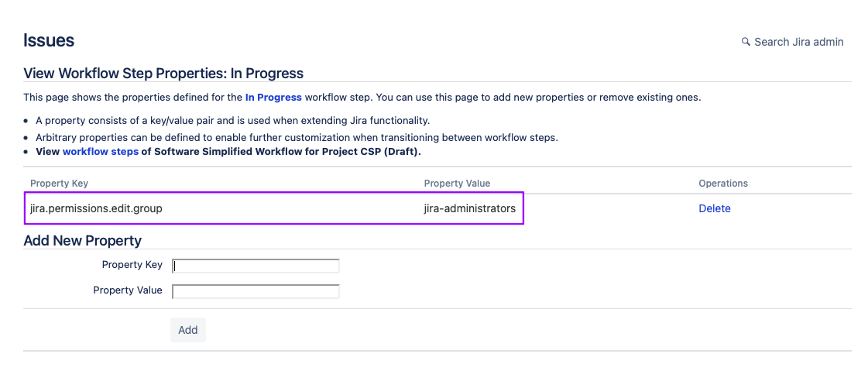The height and width of the screenshot is (371, 868).
Task: Click the Issues page heading
Action: pyautogui.click(x=49, y=41)
